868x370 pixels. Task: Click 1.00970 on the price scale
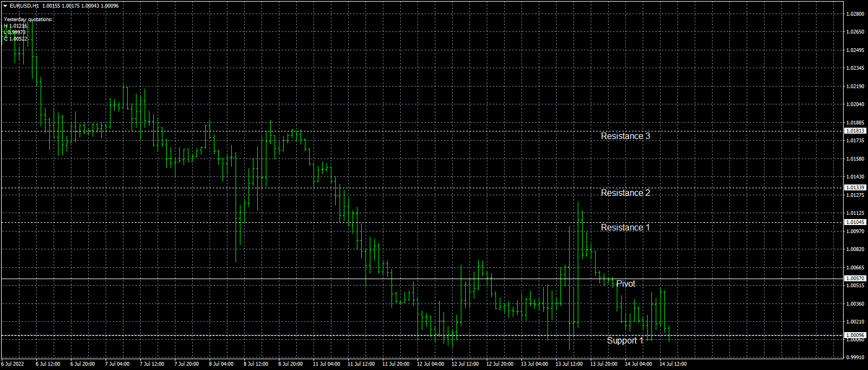click(855, 232)
